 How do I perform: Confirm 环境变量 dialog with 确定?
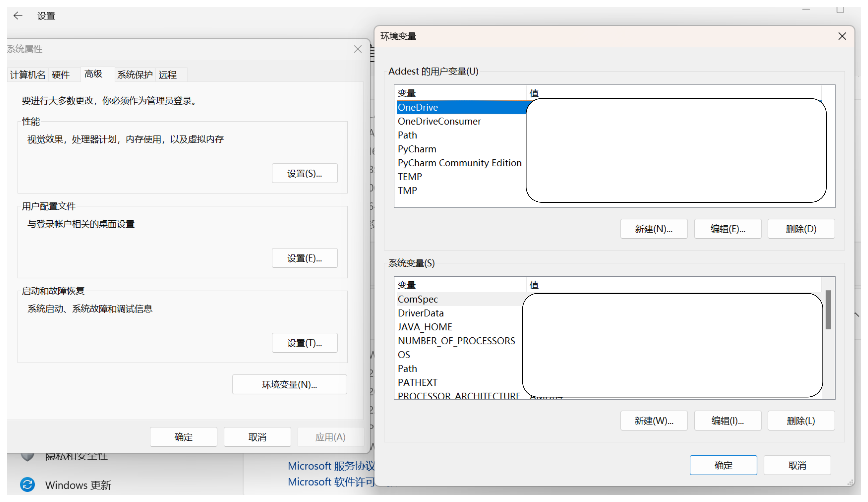723,465
